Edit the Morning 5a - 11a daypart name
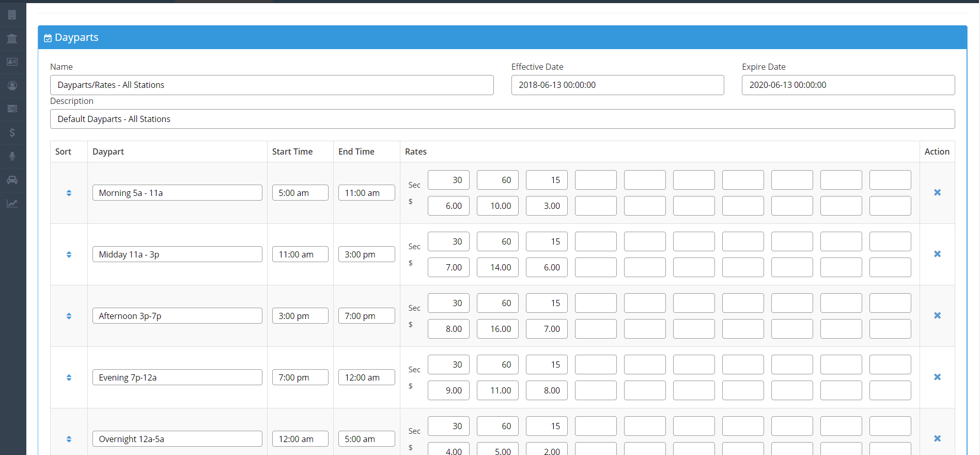The height and width of the screenshot is (455, 980). [177, 193]
